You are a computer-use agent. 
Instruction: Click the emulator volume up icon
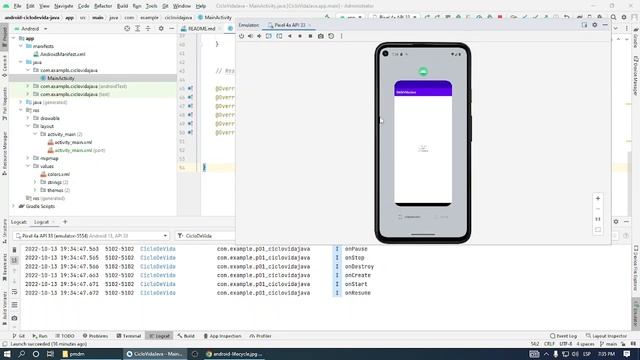click(250, 36)
